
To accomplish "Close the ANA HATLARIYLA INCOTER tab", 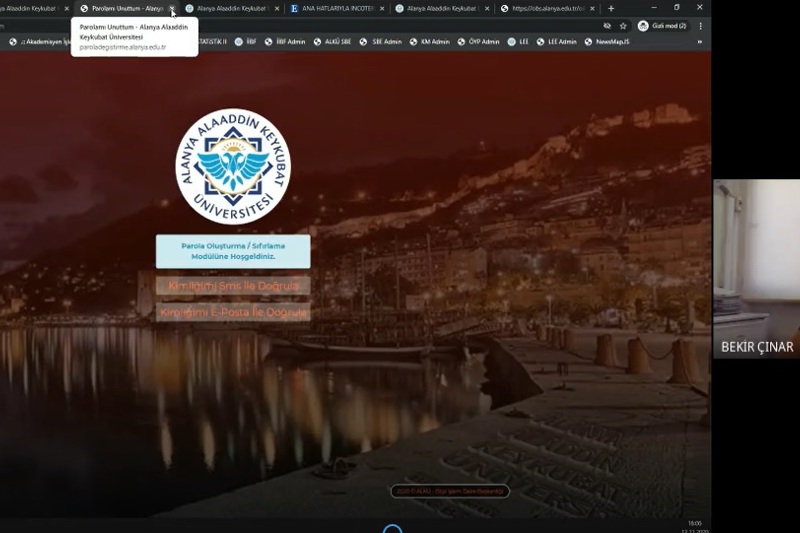I will click(382, 9).
